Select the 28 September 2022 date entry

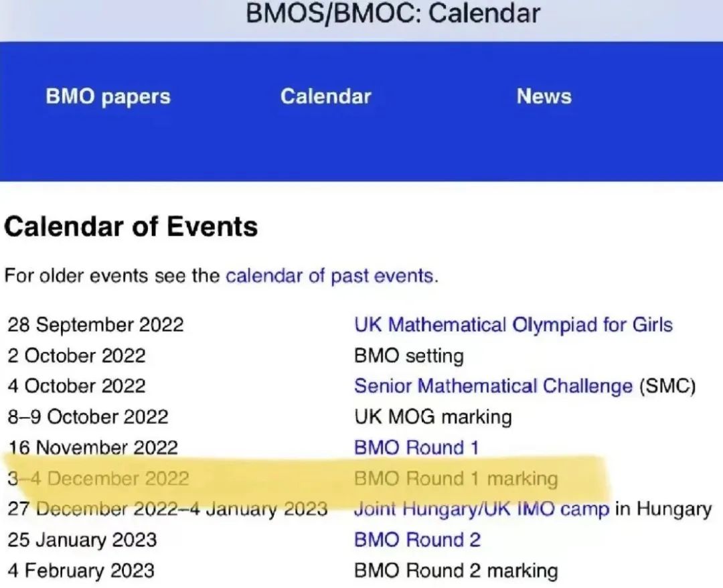point(95,324)
